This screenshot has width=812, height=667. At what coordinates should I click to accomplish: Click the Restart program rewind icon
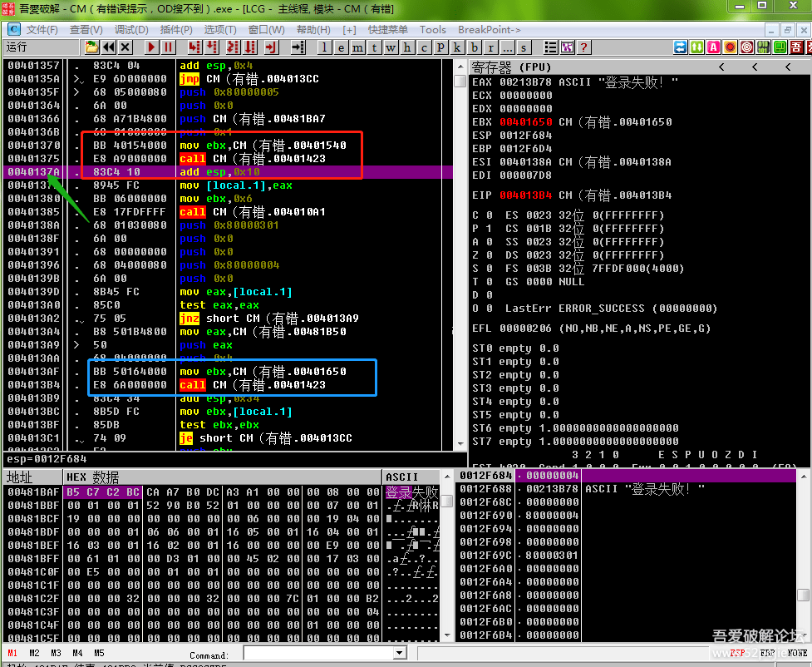pyautogui.click(x=109, y=47)
